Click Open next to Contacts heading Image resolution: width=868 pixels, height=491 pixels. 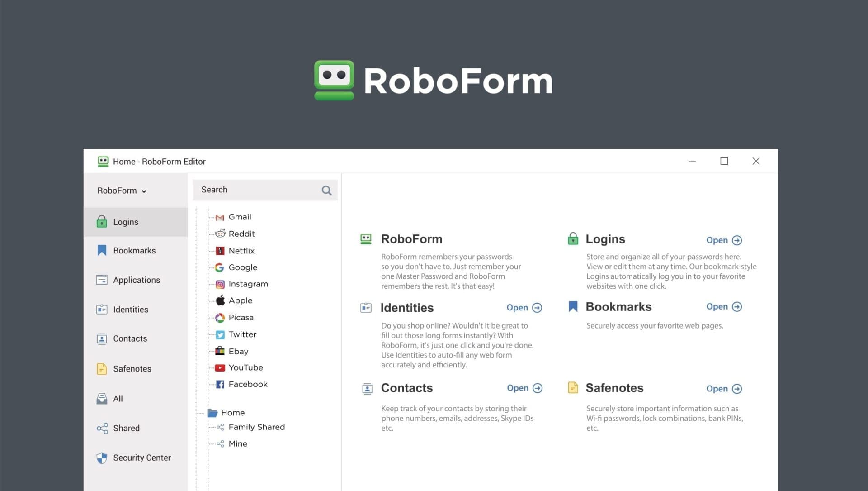click(524, 388)
